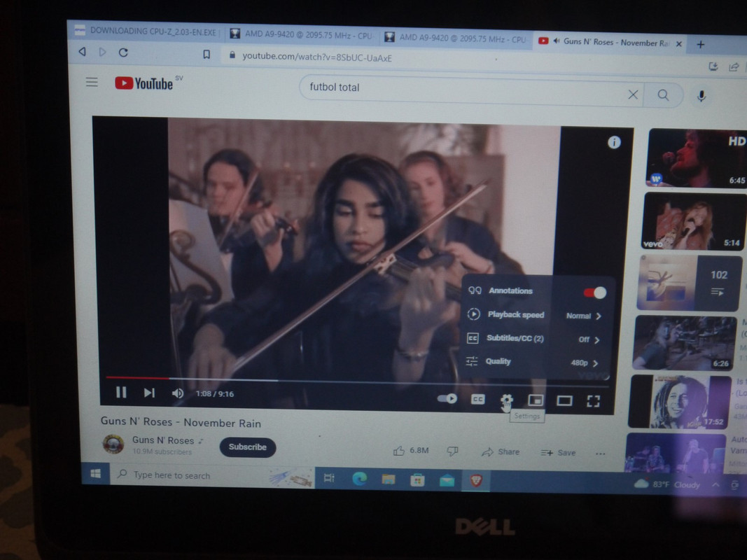Open the Quality 480p submenu
Screen dimensions: 747x560
[533, 362]
